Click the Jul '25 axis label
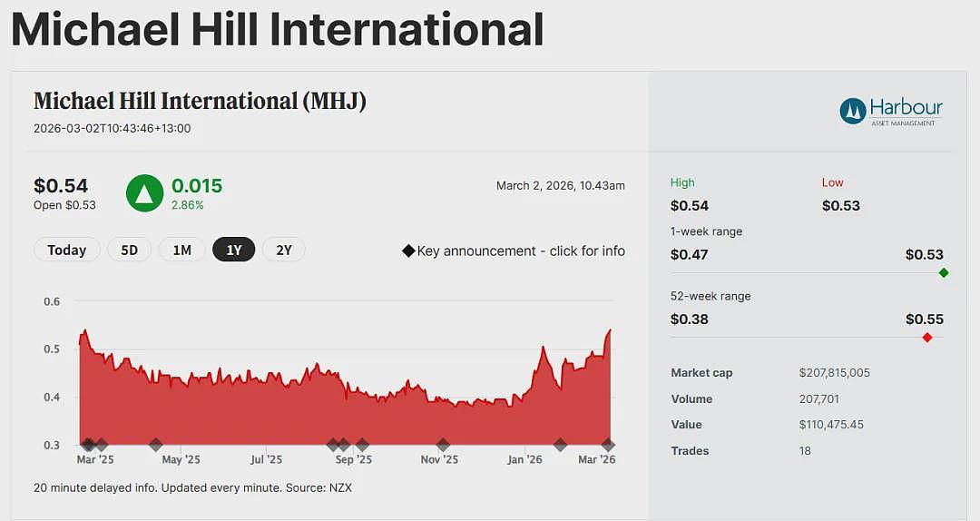Viewport: 980px width, 521px height. [x=266, y=459]
